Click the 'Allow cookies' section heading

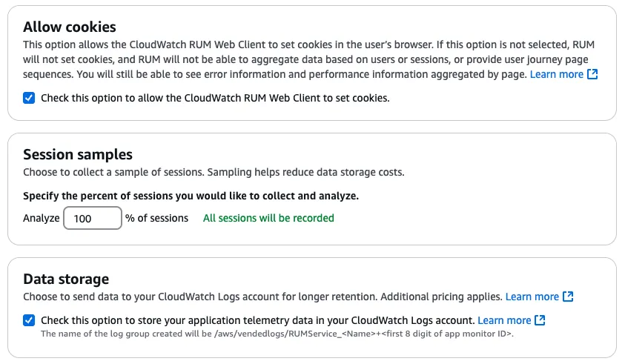[x=70, y=27]
